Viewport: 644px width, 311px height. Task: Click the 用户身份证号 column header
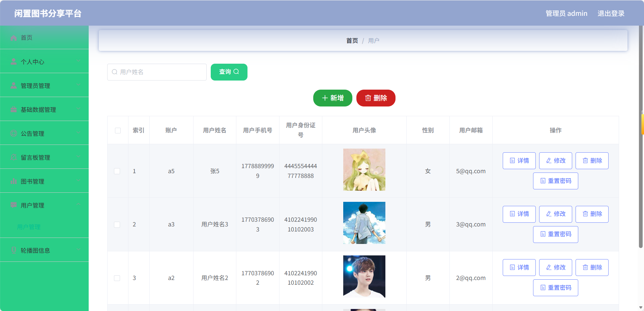click(301, 130)
